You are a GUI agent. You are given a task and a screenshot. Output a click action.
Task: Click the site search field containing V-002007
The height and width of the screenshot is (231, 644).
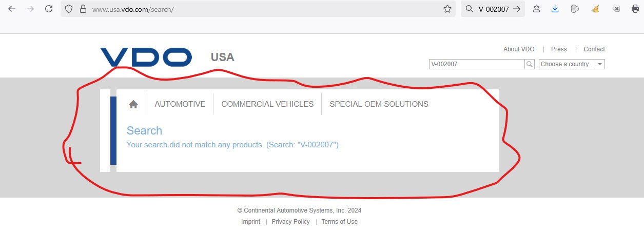[x=477, y=64]
